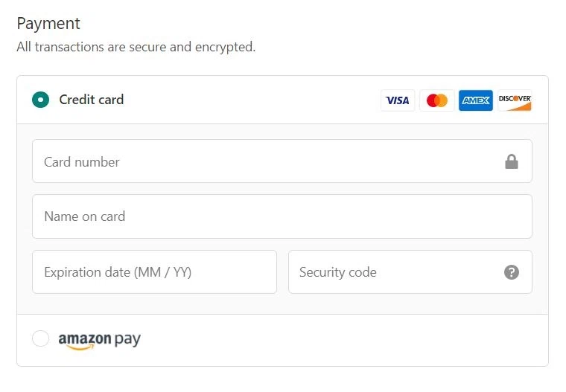
Task: Click the "Payment" section heading
Action: pos(48,24)
